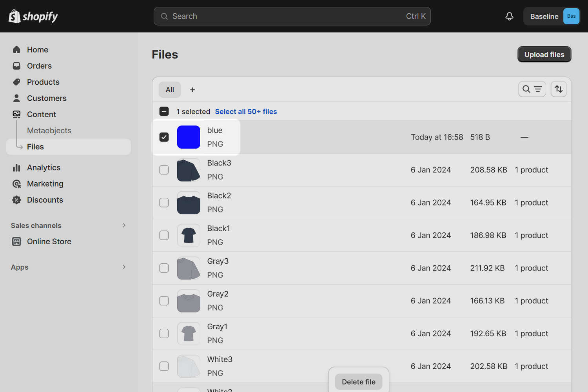Click the Customers person icon

point(16,98)
